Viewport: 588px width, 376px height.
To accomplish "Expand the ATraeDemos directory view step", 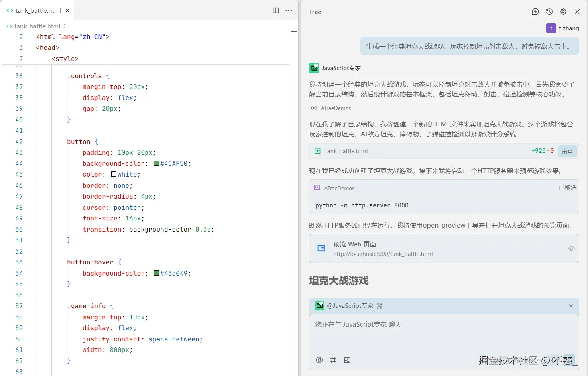I will click(331, 108).
